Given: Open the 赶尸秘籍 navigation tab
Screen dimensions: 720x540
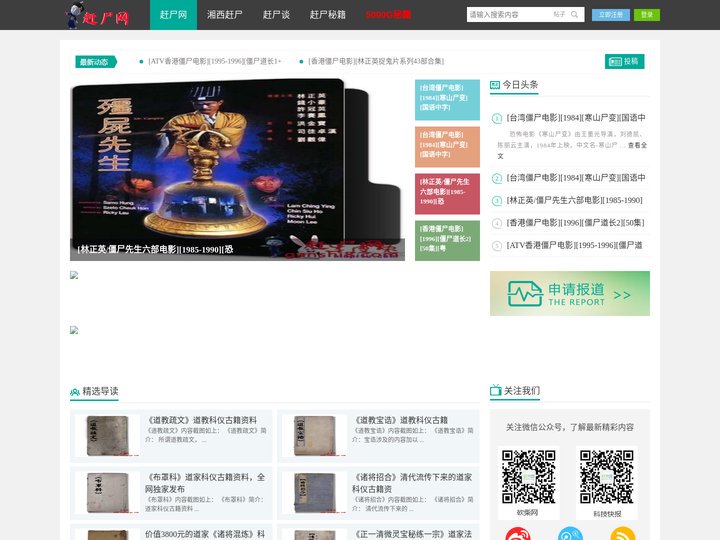Looking at the screenshot, I should coord(327,15).
